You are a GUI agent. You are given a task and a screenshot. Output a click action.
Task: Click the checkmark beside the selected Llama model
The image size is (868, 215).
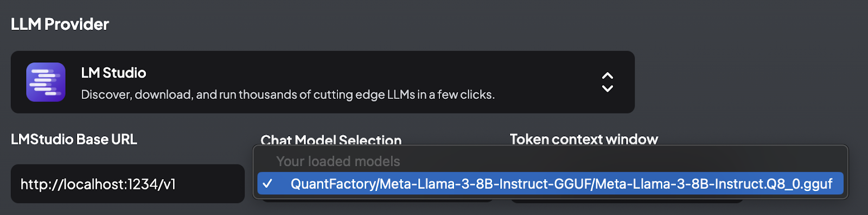[x=267, y=184]
